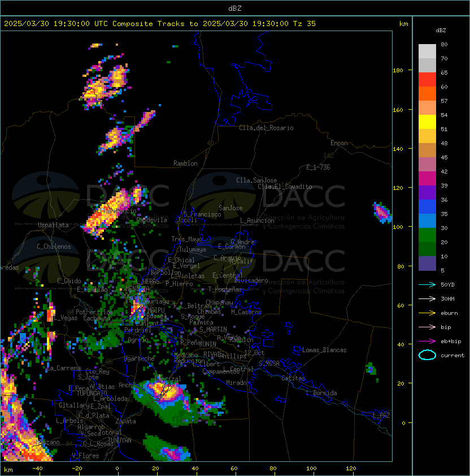Screen dimensions: 470x476
Task: Pick the bright yellow swatch in dBZ legend
Action: click(427, 122)
